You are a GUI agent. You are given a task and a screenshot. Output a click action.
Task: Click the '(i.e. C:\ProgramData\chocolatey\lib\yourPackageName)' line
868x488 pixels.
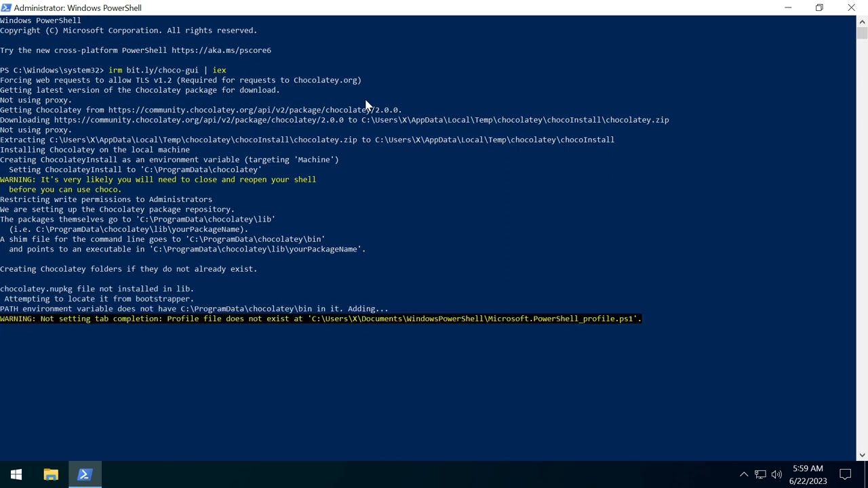point(129,229)
